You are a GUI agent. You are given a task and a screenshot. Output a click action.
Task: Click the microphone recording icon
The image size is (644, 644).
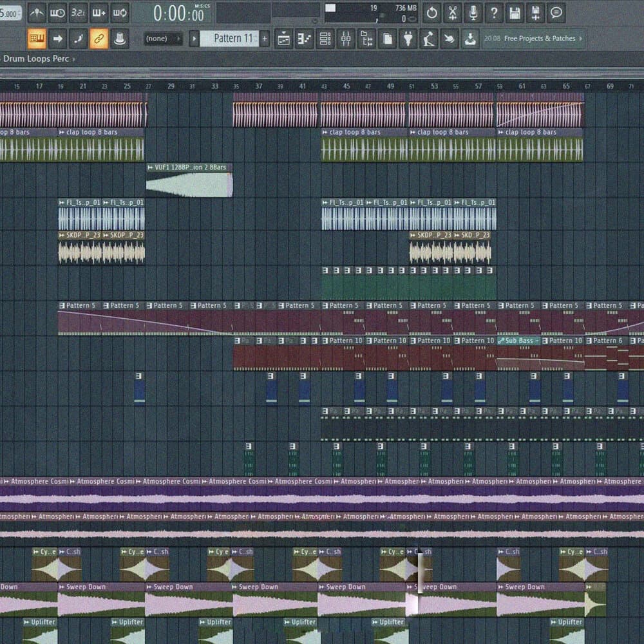[473, 13]
